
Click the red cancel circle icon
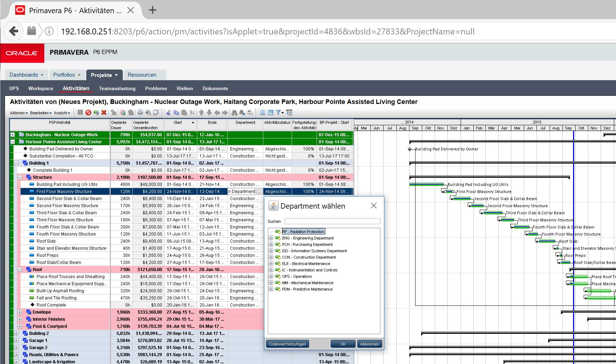click(88, 112)
